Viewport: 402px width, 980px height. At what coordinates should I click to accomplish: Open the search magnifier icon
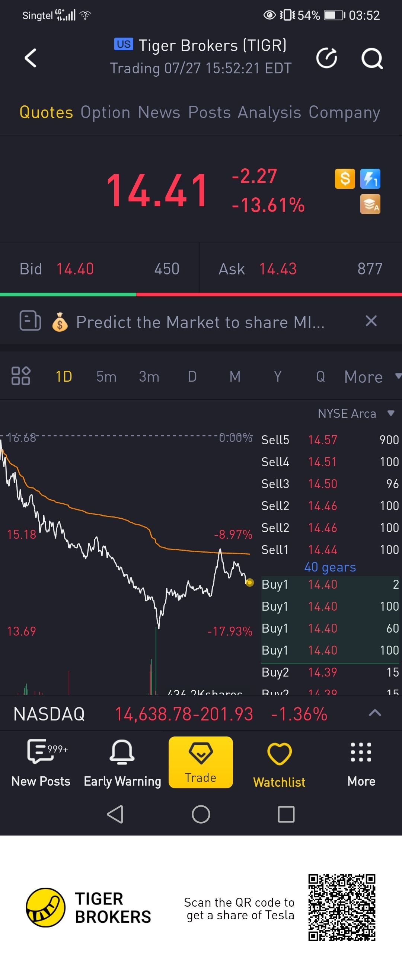tap(371, 58)
